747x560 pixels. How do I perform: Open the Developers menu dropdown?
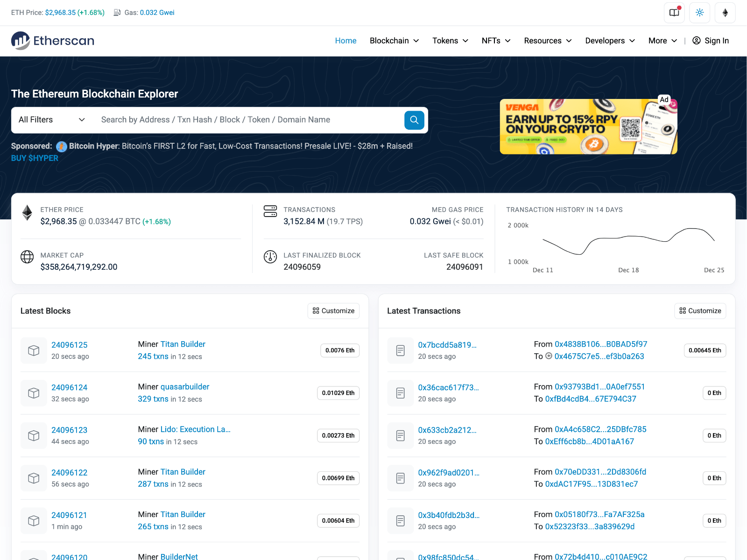point(610,41)
